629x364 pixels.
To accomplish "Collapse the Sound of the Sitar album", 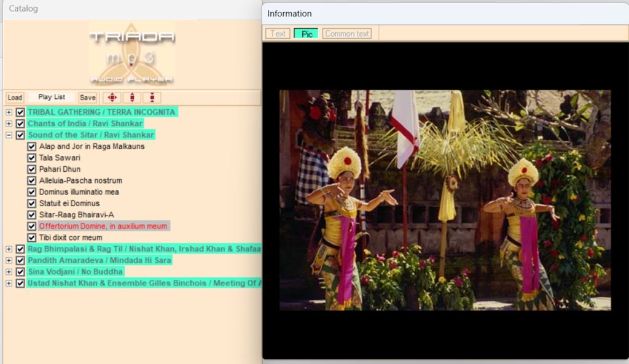I will [x=9, y=135].
